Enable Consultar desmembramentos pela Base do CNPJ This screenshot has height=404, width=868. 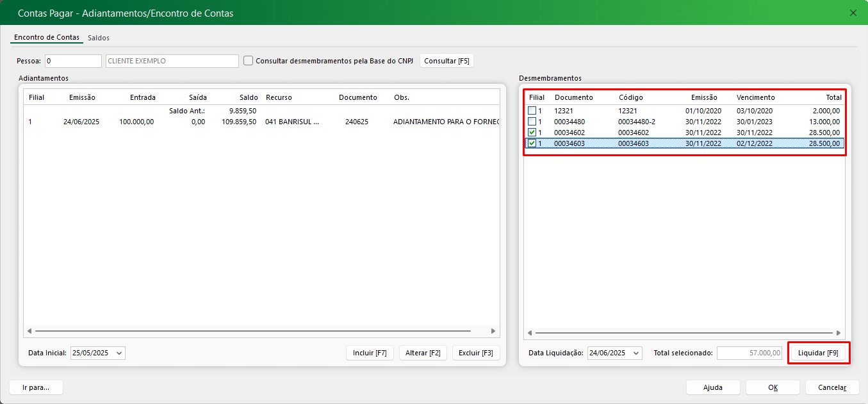[x=249, y=61]
